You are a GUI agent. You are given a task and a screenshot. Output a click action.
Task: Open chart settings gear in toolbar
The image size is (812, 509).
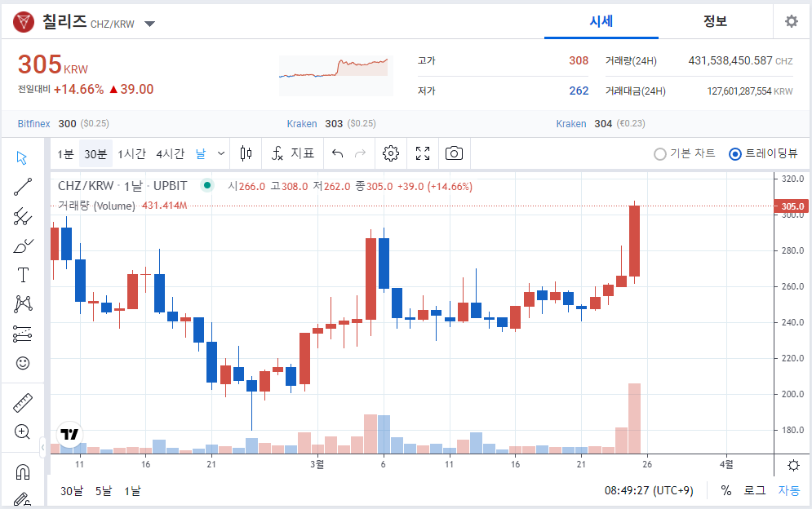[x=391, y=153]
